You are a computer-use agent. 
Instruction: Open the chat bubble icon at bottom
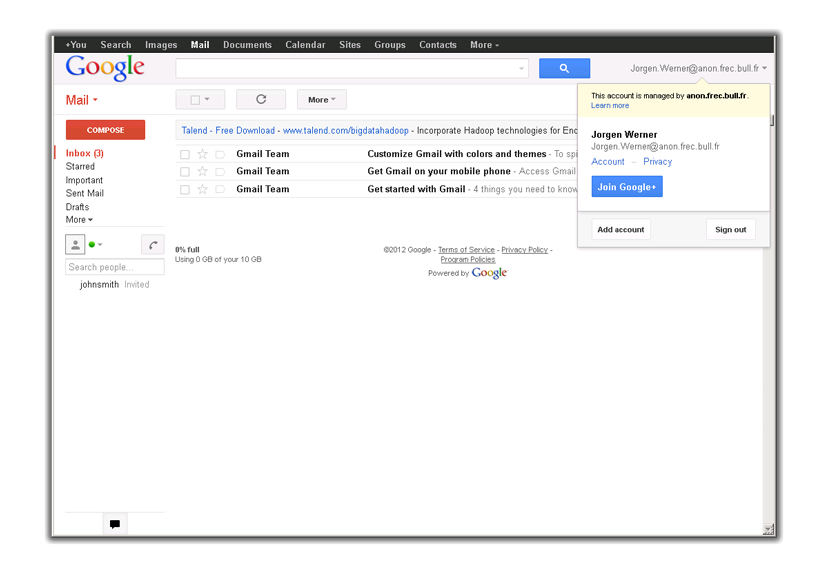[x=115, y=524]
